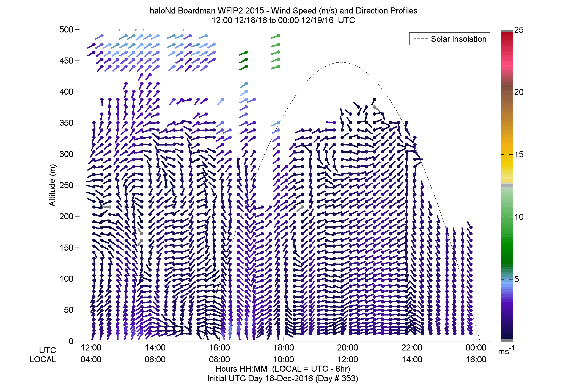Click the colorbar label 20
Screen dimensions: 577x392
click(519, 92)
